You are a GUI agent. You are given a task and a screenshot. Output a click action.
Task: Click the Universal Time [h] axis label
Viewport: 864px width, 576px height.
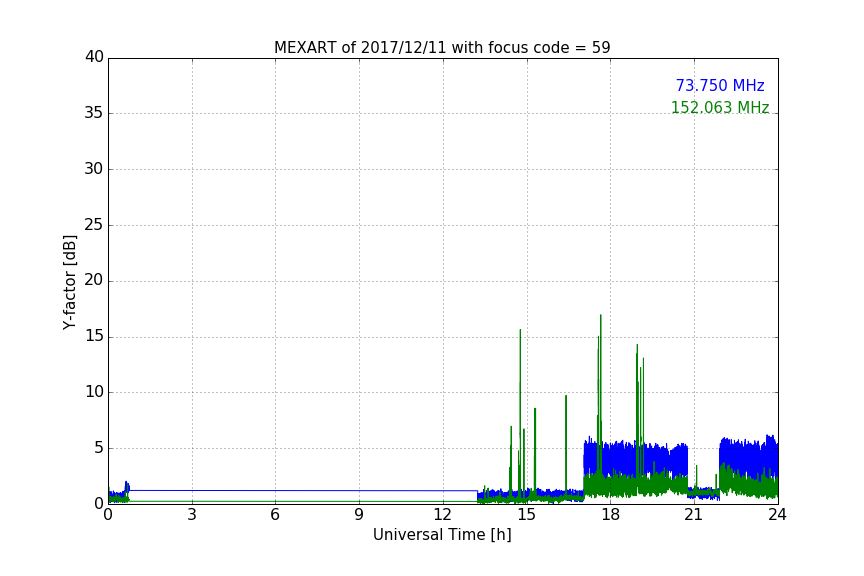click(x=442, y=535)
